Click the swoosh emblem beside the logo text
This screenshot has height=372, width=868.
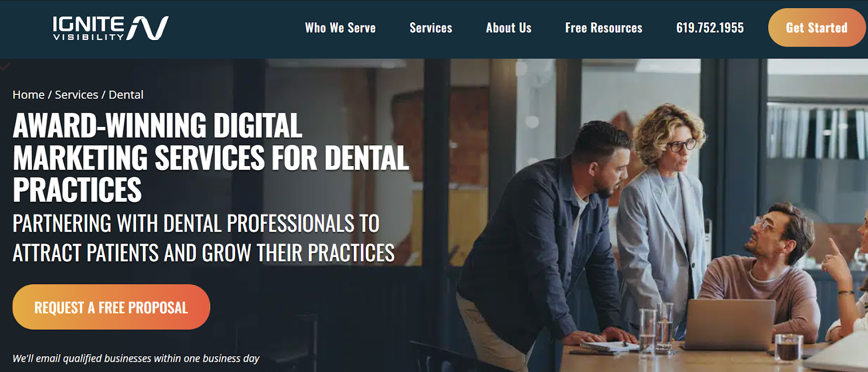click(148, 28)
